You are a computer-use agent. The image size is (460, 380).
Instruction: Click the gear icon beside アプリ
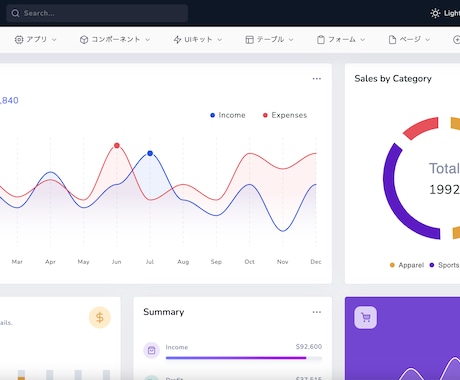(19, 40)
